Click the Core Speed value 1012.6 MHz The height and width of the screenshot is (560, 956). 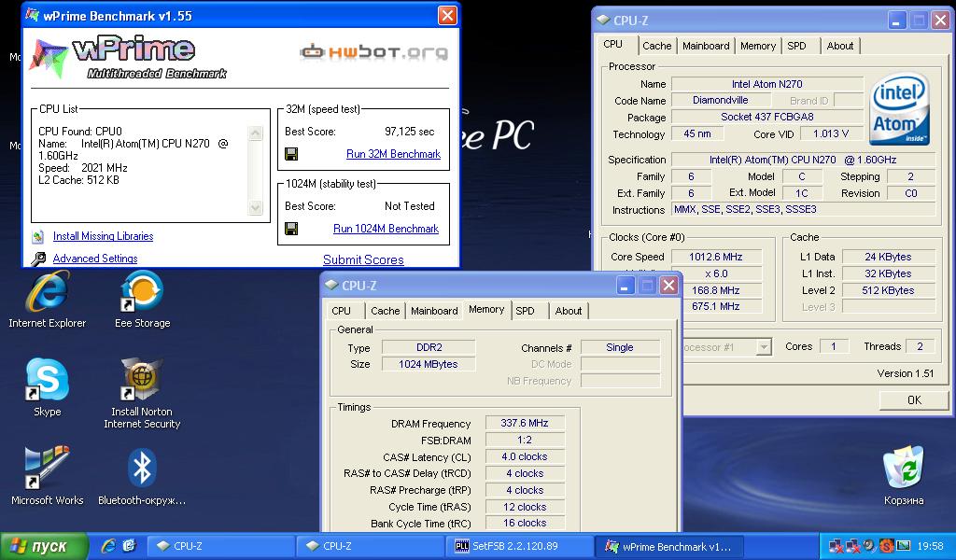tap(716, 258)
